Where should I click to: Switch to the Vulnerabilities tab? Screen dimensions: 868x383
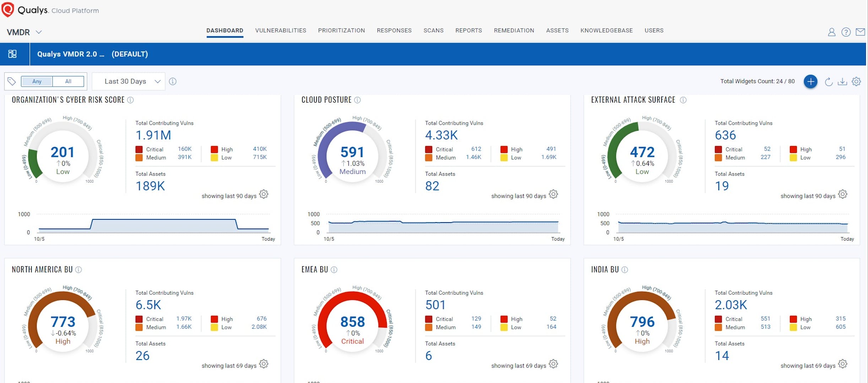pyautogui.click(x=281, y=31)
